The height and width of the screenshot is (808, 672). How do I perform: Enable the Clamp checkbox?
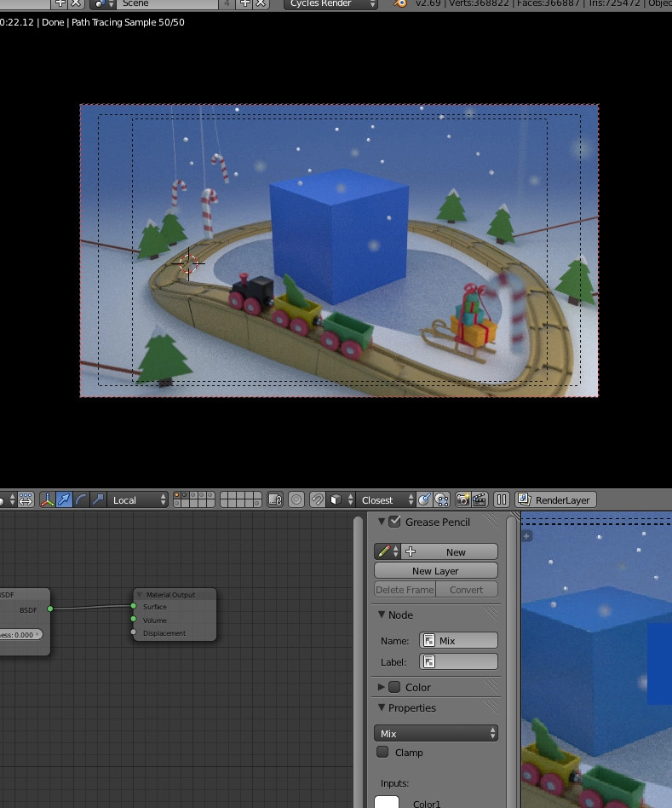coord(382,753)
